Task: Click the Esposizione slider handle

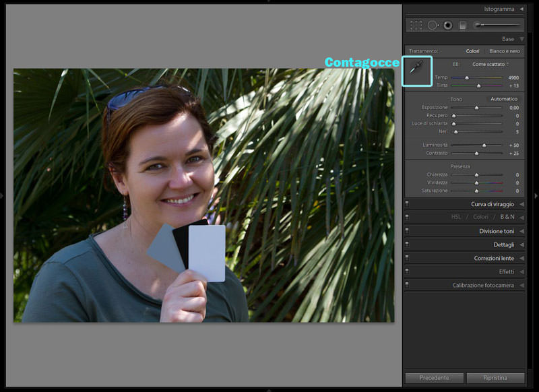Action: 476,108
